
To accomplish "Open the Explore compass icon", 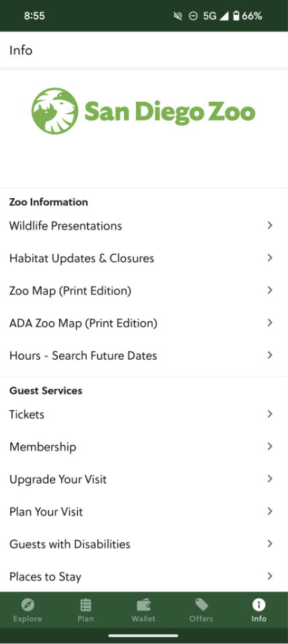I will pos(28,604).
